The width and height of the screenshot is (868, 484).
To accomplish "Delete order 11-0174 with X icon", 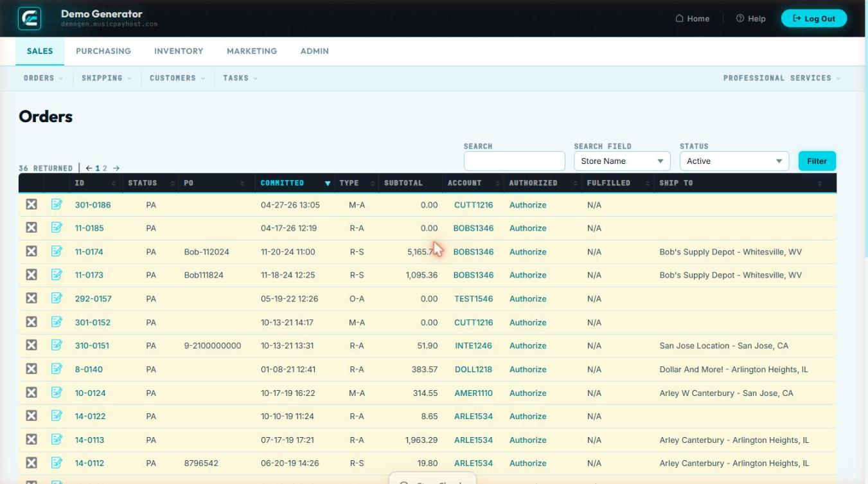I will tap(31, 251).
